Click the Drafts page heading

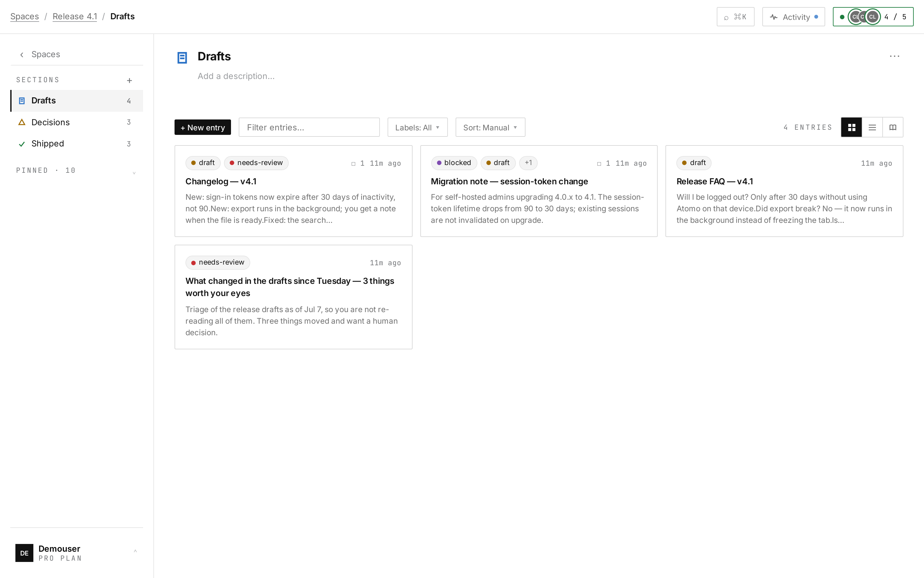(x=214, y=57)
